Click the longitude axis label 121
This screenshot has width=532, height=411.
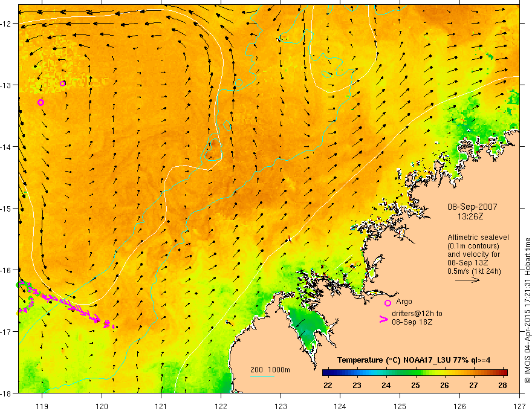[161, 406]
